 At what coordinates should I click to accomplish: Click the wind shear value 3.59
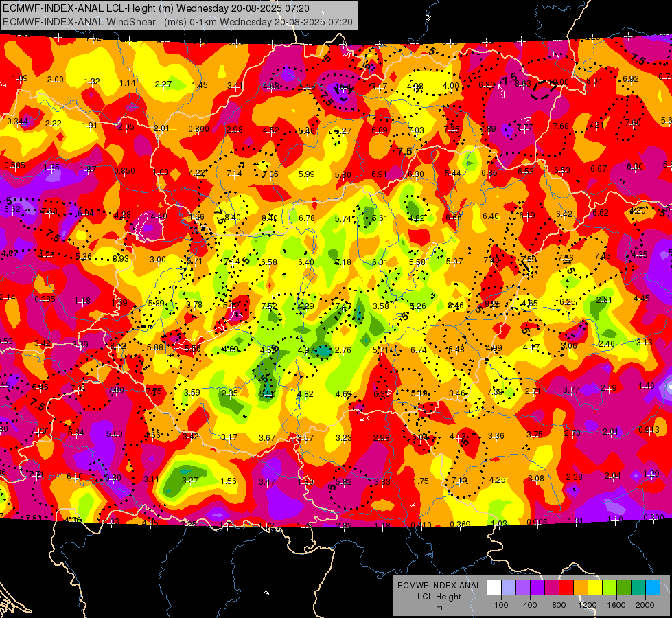coord(192,392)
